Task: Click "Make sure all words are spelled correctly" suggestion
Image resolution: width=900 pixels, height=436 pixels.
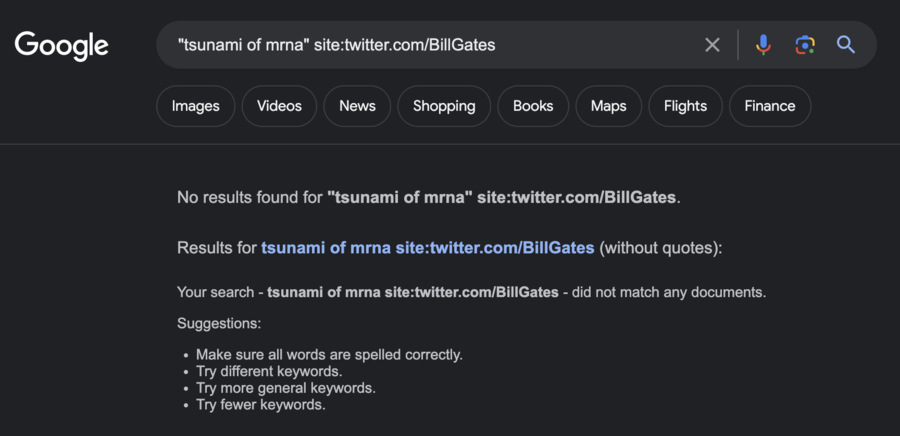Action: 329,355
